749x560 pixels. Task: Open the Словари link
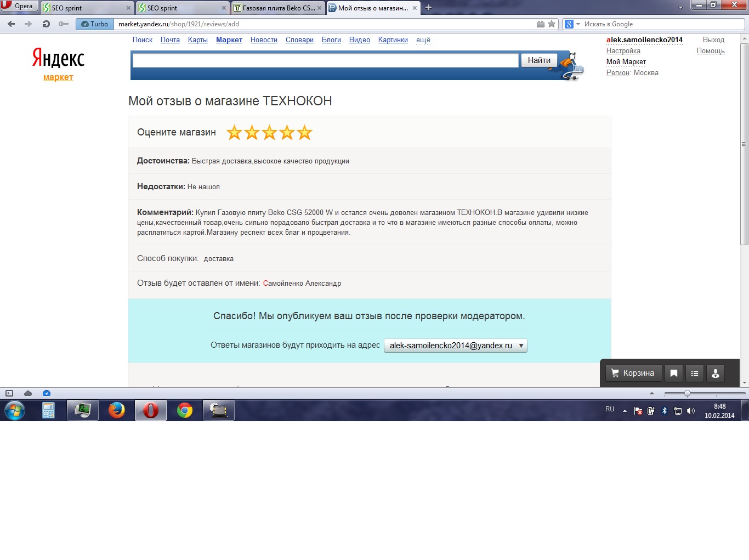pos(299,40)
